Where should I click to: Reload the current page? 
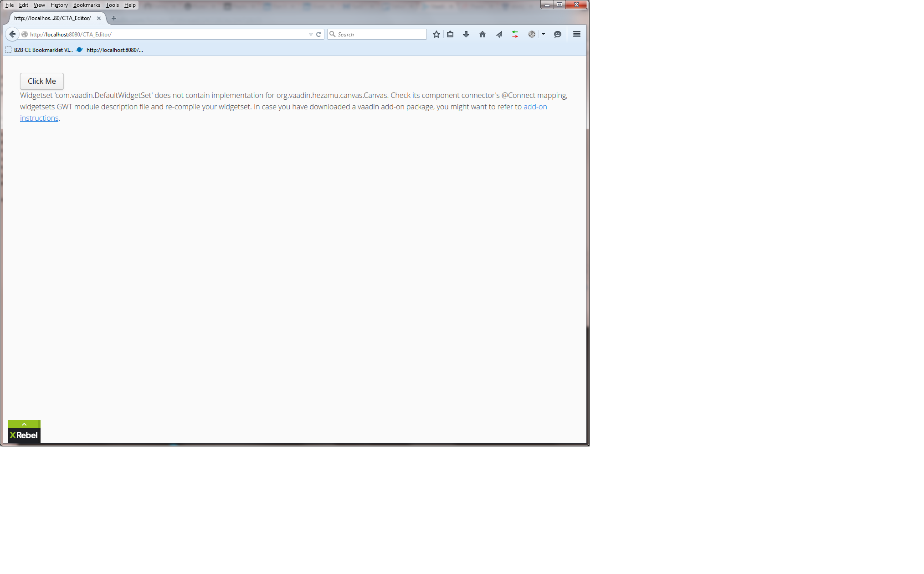[319, 34]
